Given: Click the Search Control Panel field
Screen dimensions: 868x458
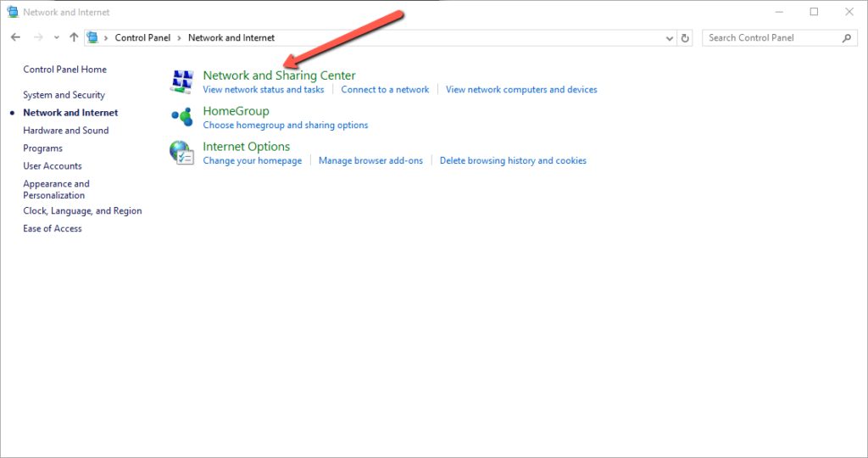Looking at the screenshot, I should 771,37.
